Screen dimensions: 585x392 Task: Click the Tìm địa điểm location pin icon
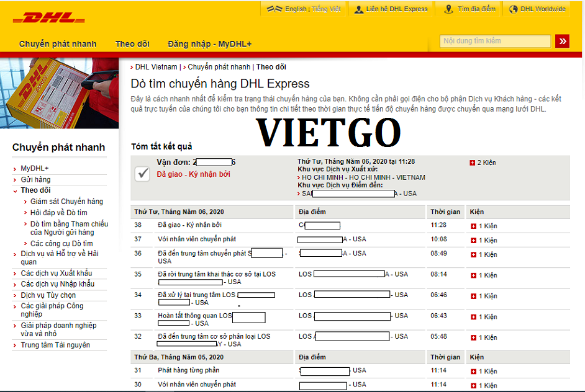click(449, 9)
